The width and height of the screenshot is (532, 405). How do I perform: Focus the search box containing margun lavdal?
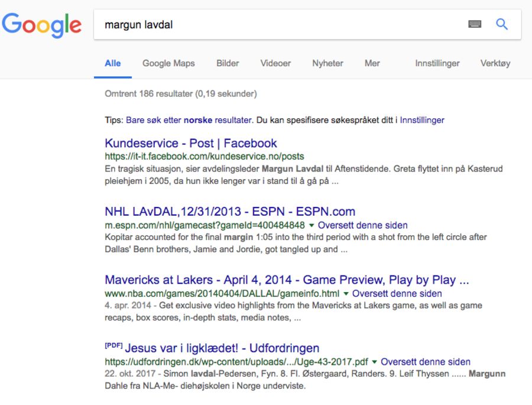[x=307, y=24]
